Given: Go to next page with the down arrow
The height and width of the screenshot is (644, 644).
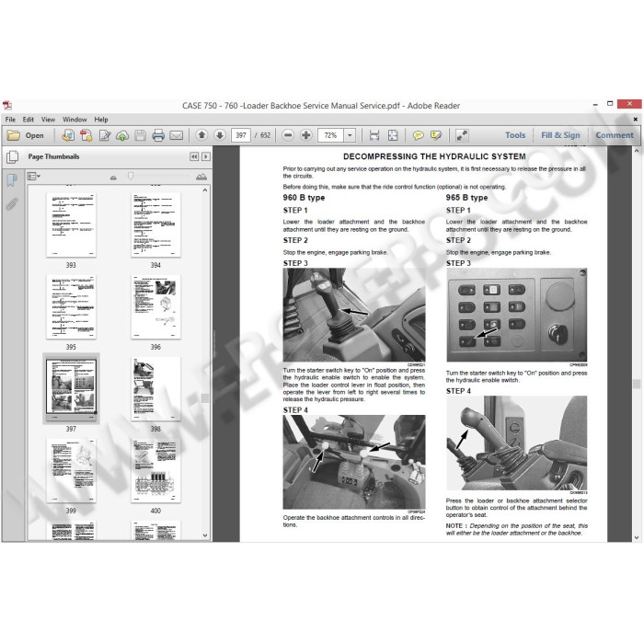Looking at the screenshot, I should tap(220, 135).
